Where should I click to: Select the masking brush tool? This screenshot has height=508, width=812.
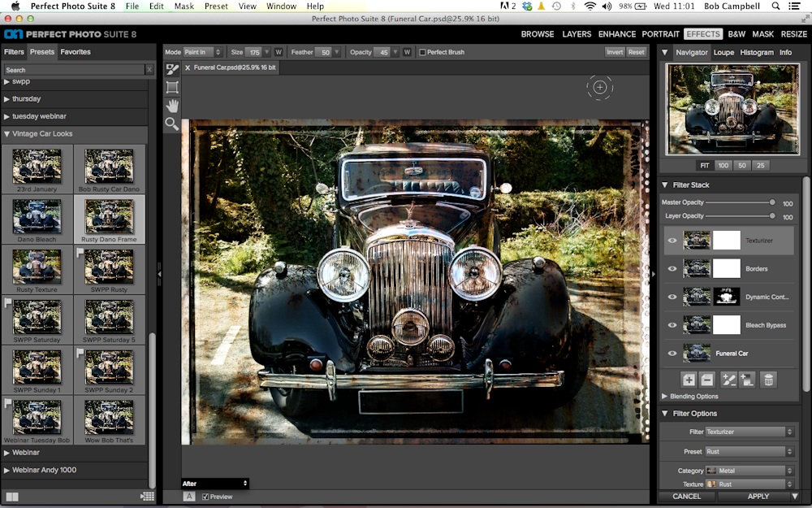click(x=172, y=69)
